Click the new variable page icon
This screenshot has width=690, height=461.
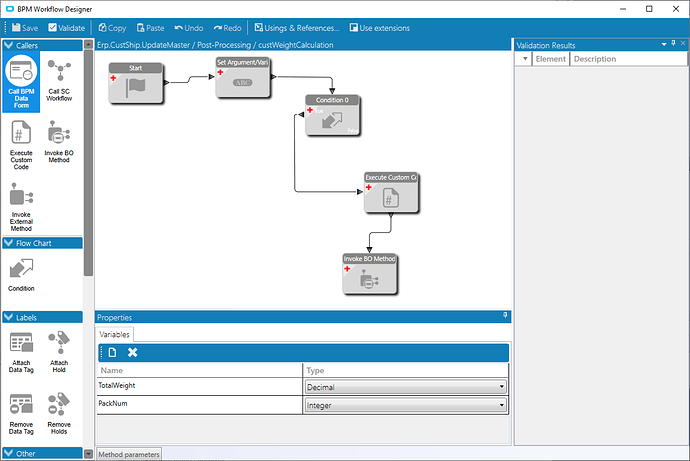[x=113, y=352]
